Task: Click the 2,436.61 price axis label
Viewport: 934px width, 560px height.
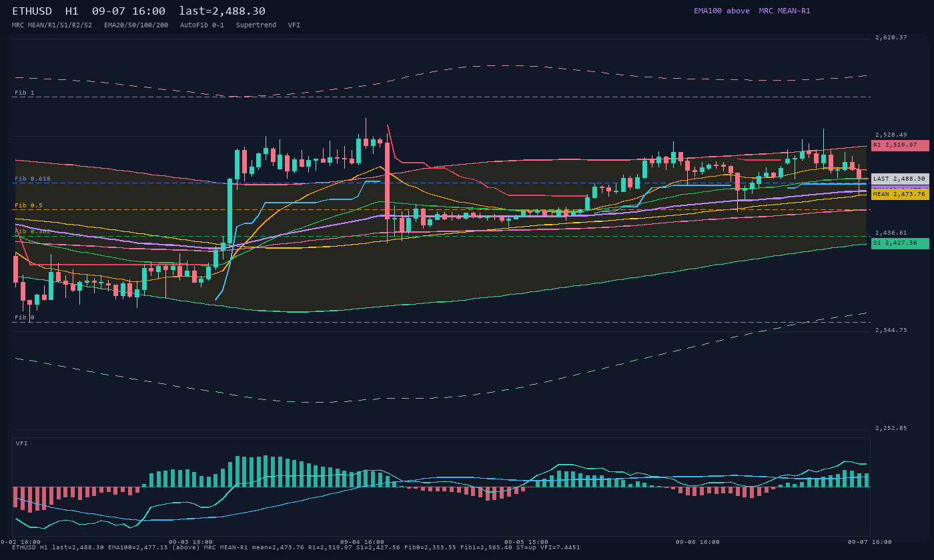Action: [891, 233]
